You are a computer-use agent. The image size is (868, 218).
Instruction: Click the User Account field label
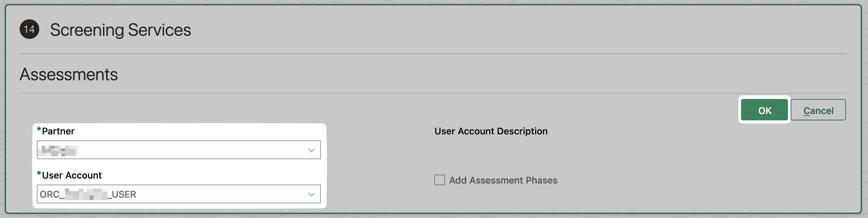(x=71, y=175)
